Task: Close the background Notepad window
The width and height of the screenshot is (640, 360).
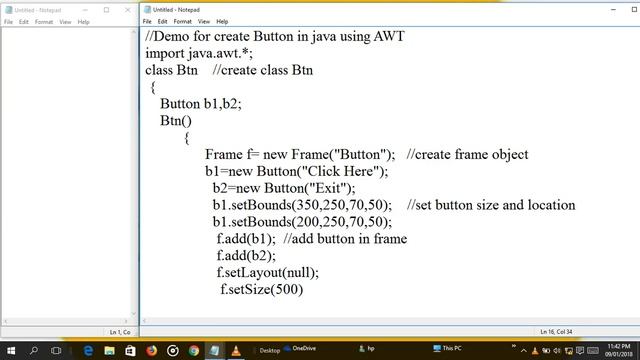Action: click(127, 10)
